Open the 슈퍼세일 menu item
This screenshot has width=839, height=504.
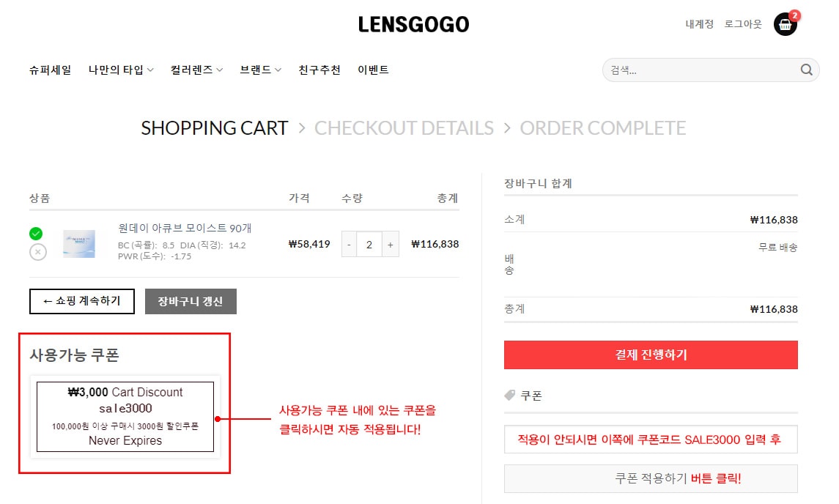51,70
